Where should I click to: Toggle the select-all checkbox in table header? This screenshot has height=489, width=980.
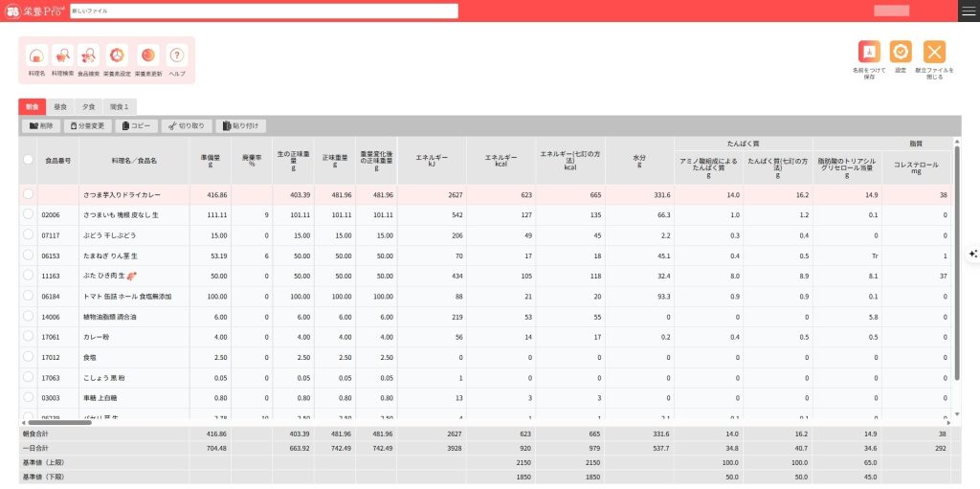29,160
